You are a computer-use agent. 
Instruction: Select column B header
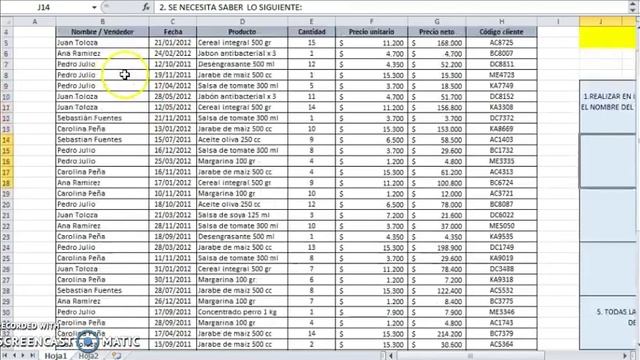tap(102, 21)
